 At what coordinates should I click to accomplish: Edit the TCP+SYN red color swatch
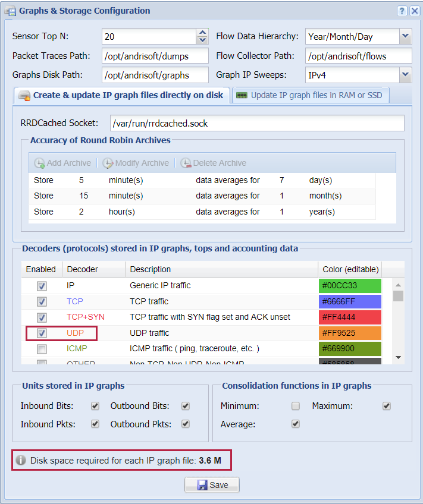point(350,317)
